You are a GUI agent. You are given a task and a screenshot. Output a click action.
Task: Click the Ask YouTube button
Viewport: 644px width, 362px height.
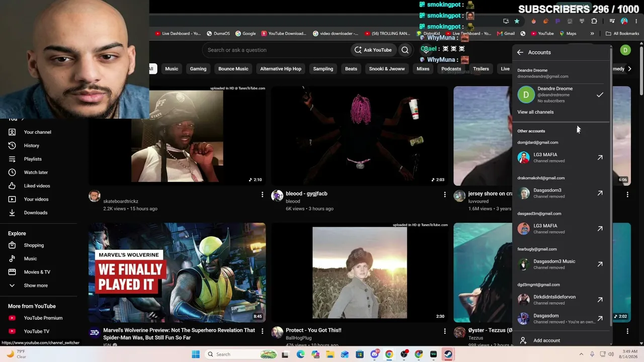tap(373, 50)
